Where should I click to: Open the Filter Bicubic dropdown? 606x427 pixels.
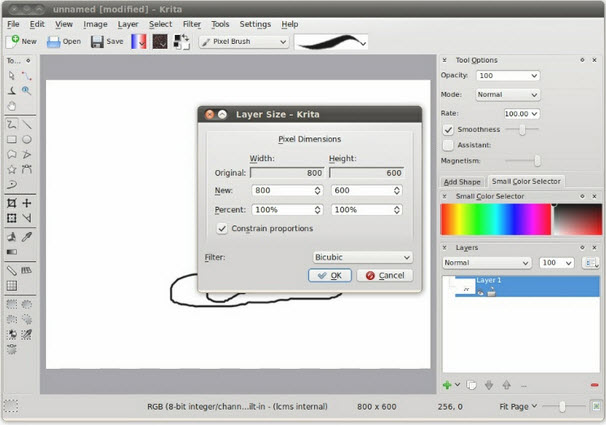[x=362, y=257]
